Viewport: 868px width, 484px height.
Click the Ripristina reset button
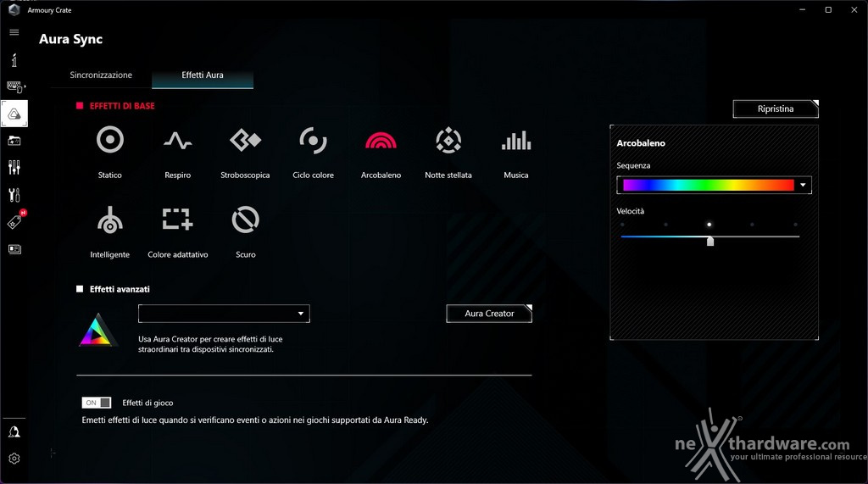pyautogui.click(x=776, y=108)
